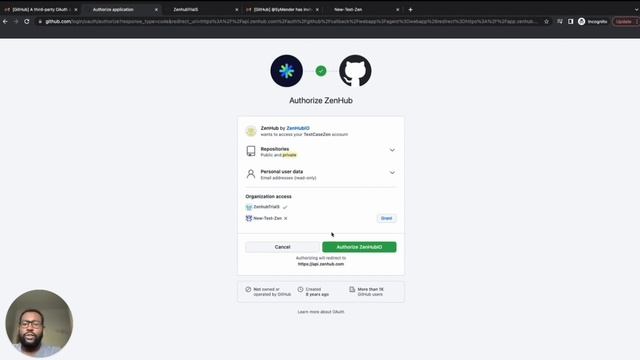
Task: Open the side panel browser icon
Action: (571, 21)
